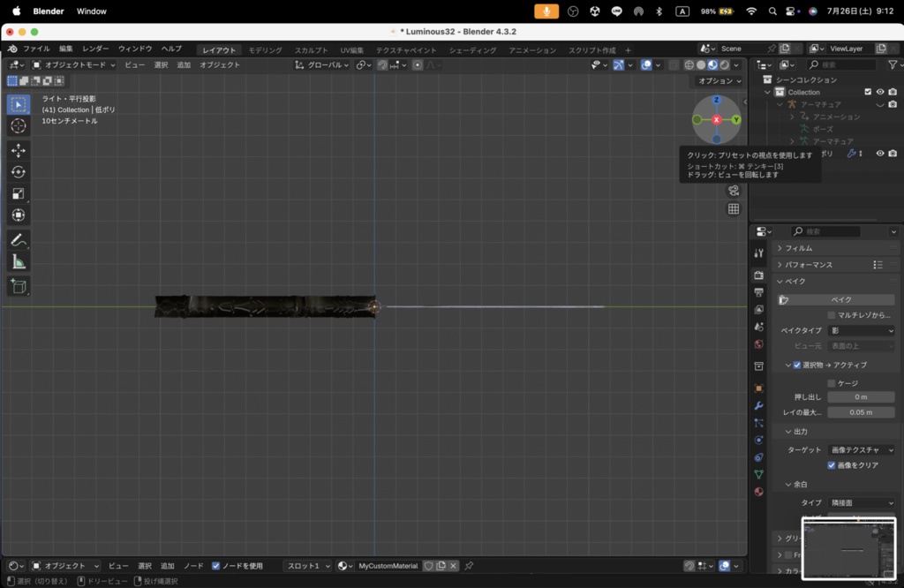The image size is (904, 588).
Task: Select the Scale tool
Action: [19, 193]
